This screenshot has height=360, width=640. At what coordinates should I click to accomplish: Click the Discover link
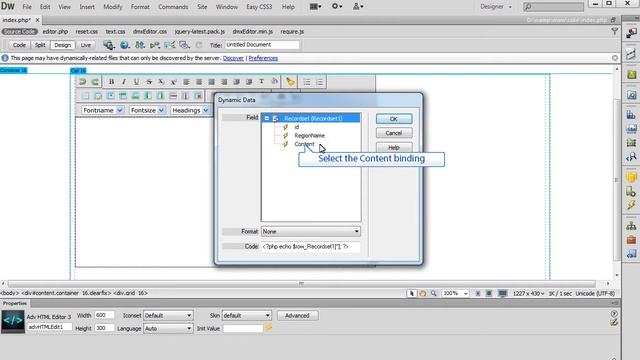click(x=233, y=58)
